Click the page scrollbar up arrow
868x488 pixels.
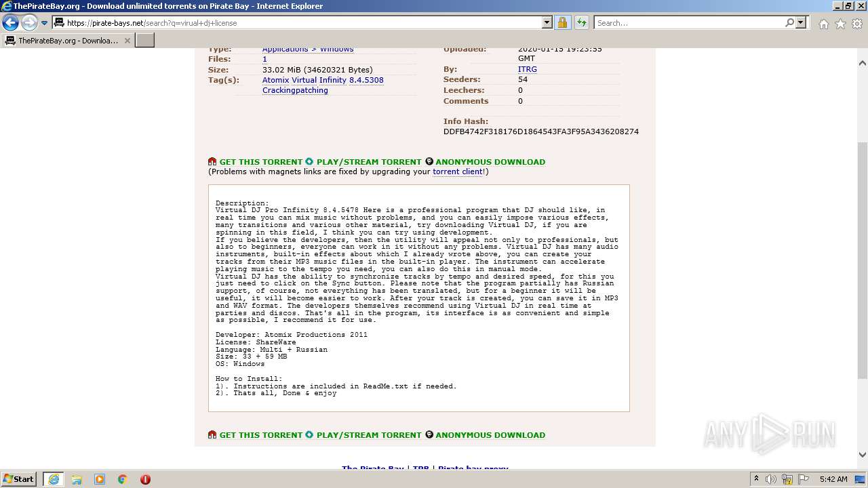863,63
